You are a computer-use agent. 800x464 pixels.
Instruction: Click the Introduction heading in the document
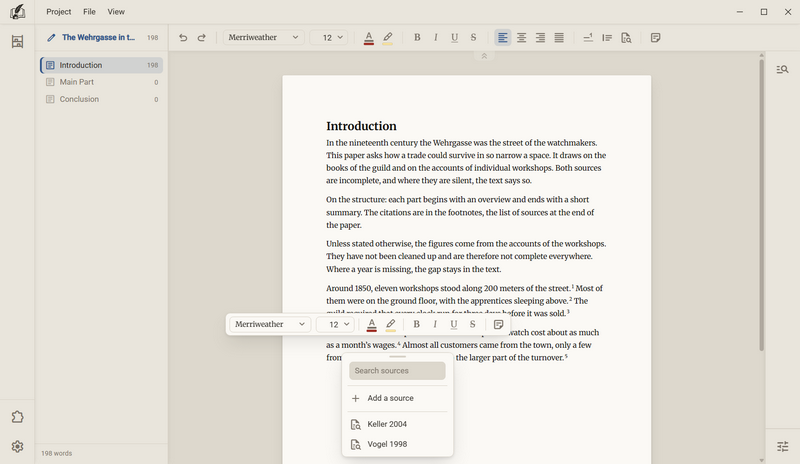361,126
